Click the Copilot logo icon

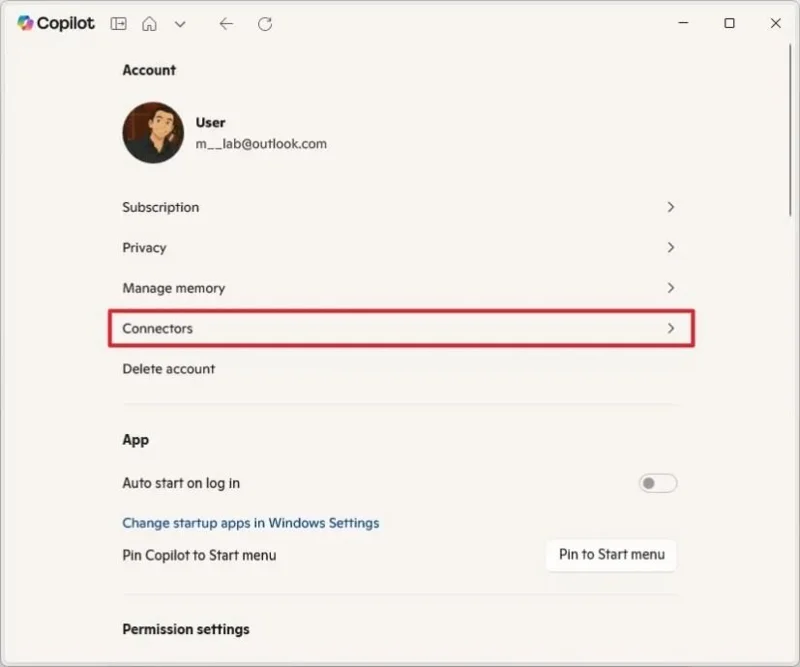tap(26, 23)
